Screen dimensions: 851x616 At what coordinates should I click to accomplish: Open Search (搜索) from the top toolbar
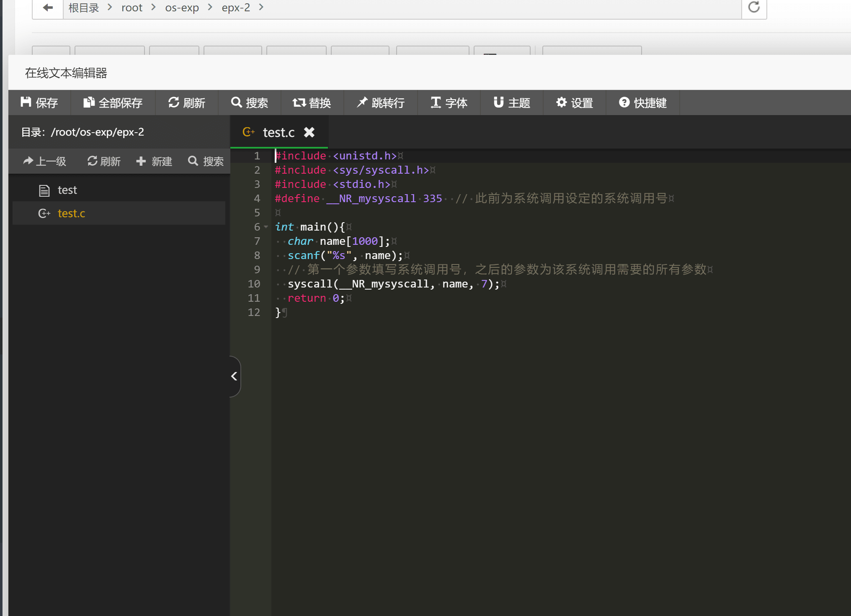(249, 103)
